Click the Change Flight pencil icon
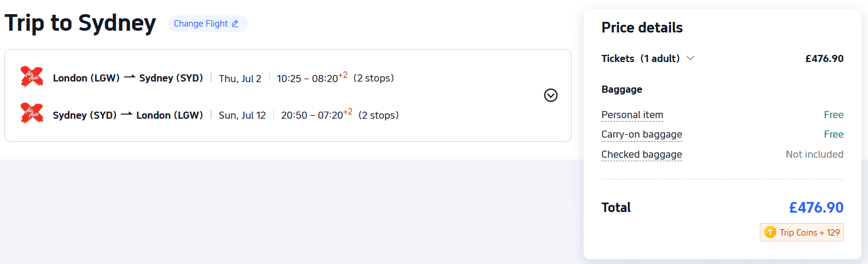The image size is (868, 264). [235, 24]
